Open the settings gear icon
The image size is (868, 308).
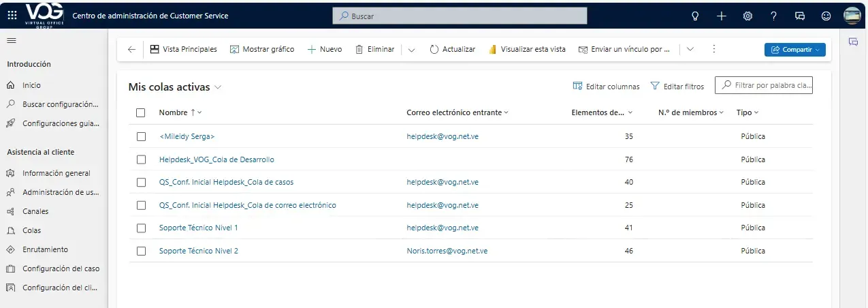[748, 16]
